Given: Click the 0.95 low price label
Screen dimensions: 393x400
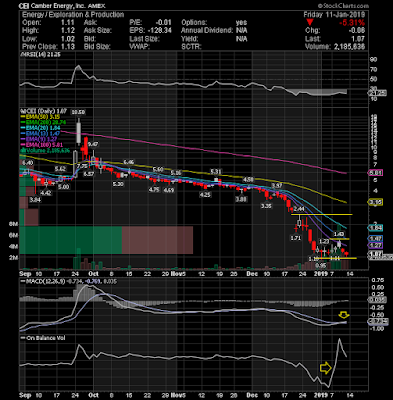Looking at the screenshot, I should (321, 266).
